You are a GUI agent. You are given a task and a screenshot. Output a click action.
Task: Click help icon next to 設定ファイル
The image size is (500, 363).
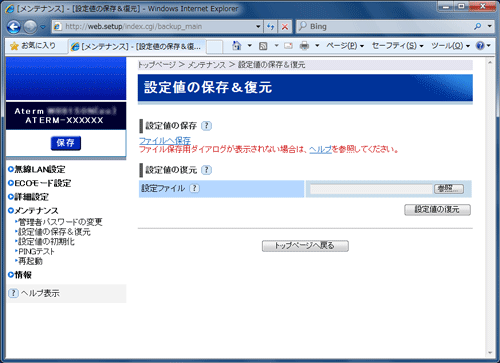click(194, 188)
